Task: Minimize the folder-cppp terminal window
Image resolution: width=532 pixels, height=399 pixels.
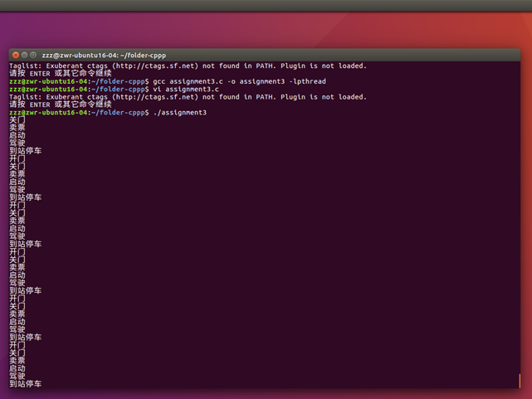Action: click(24, 55)
